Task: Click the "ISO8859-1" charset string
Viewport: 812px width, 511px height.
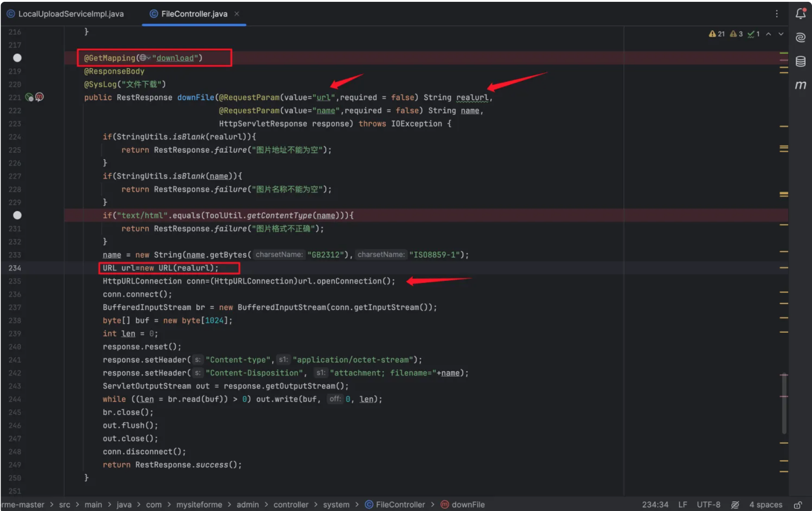Action: tap(434, 255)
